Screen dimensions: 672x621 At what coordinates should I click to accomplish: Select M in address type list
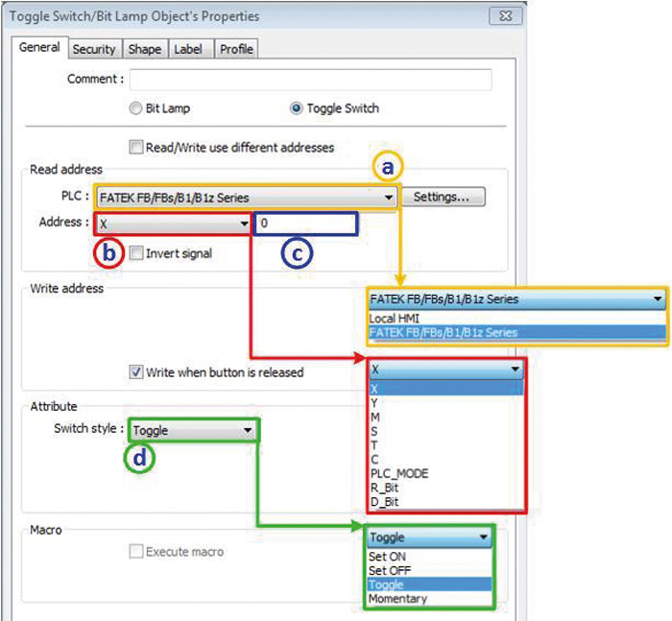(446, 417)
